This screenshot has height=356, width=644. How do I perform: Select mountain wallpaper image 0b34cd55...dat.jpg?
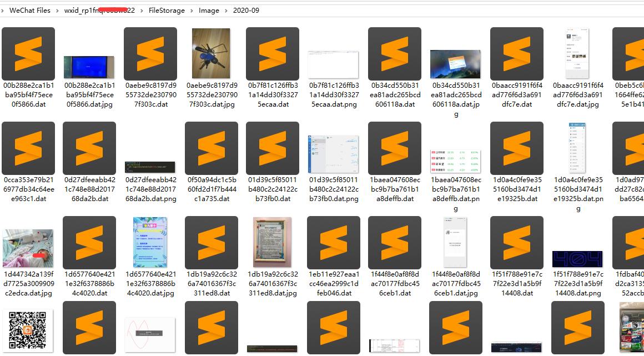455,64
